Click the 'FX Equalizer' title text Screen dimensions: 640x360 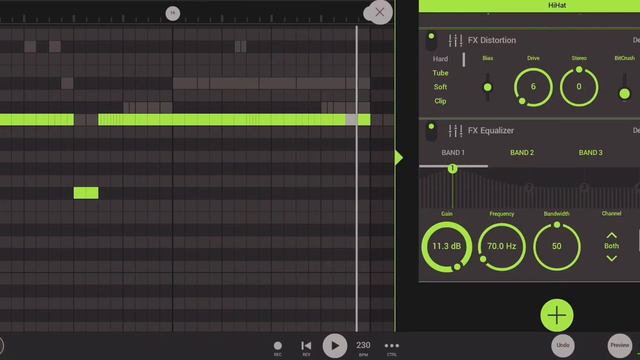pyautogui.click(x=491, y=131)
